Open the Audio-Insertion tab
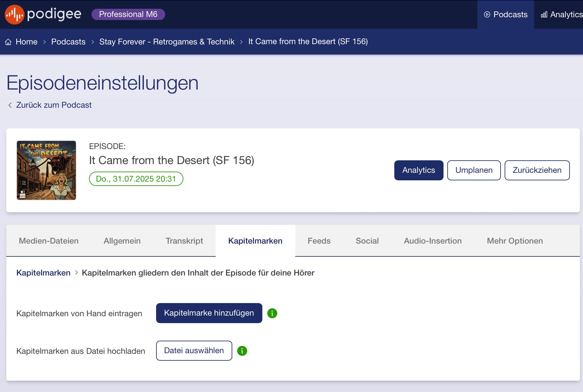The image size is (583, 392). pyautogui.click(x=433, y=241)
